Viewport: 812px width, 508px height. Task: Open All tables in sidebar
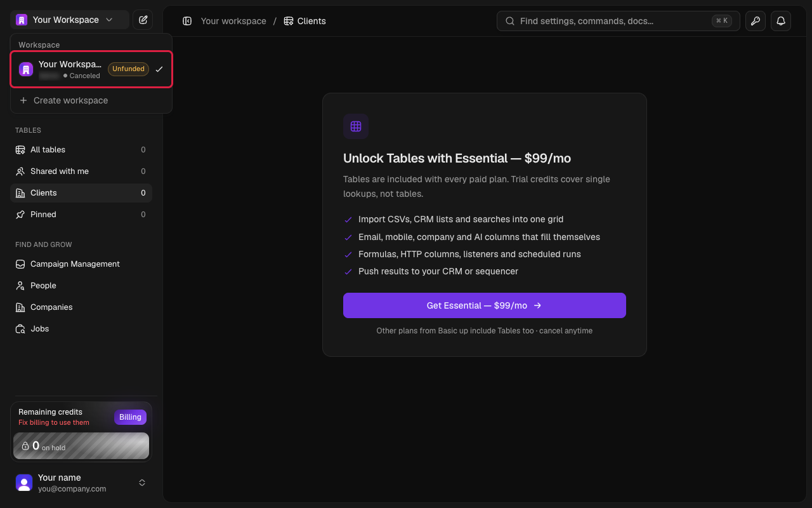tap(81, 150)
